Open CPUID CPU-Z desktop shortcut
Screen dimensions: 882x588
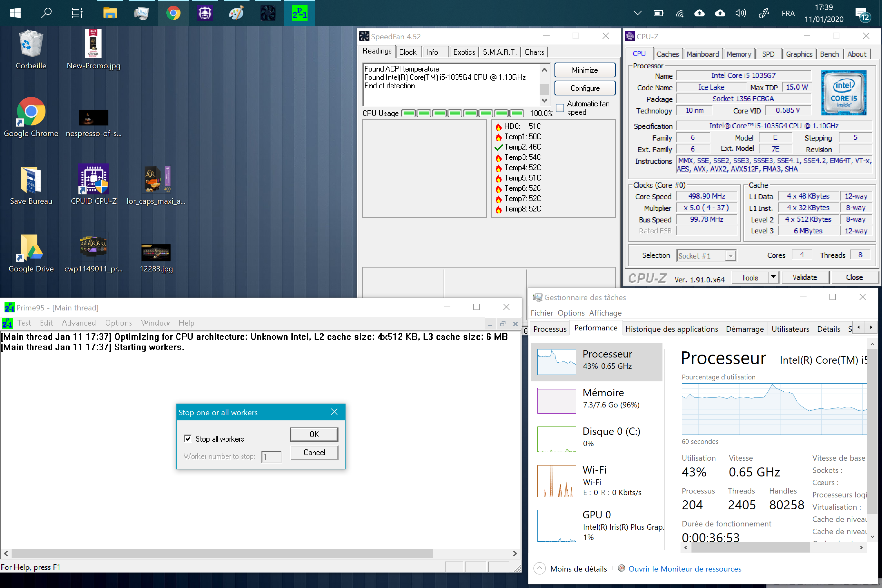93,180
